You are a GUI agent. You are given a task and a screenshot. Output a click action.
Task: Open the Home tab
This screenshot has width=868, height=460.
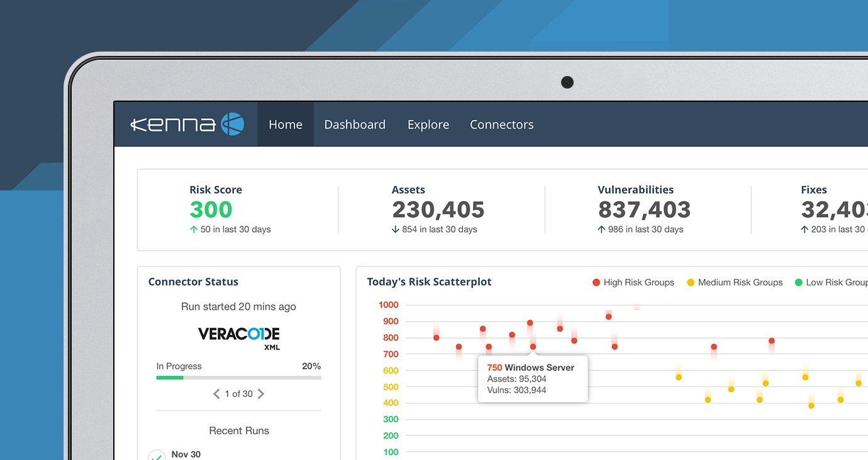[286, 124]
